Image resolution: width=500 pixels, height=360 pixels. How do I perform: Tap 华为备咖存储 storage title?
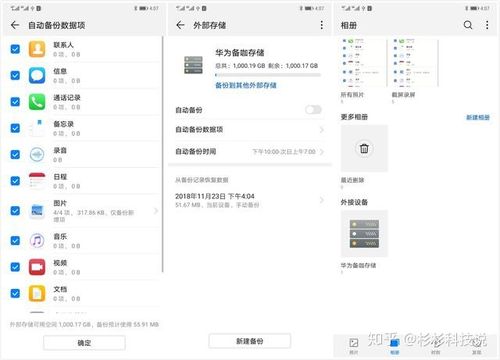[x=240, y=53]
